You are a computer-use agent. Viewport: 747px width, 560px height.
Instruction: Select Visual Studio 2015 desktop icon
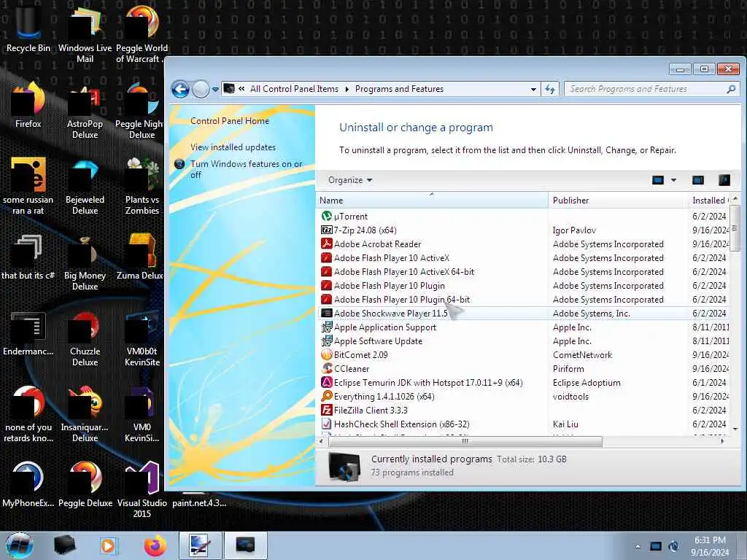click(x=142, y=489)
